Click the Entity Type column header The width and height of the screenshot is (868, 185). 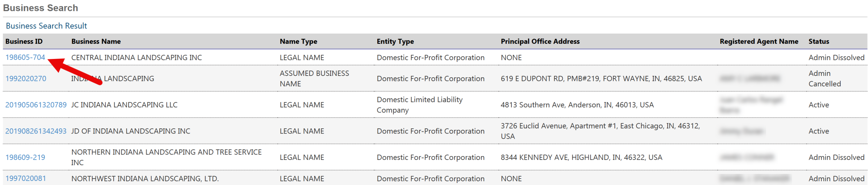[395, 41]
